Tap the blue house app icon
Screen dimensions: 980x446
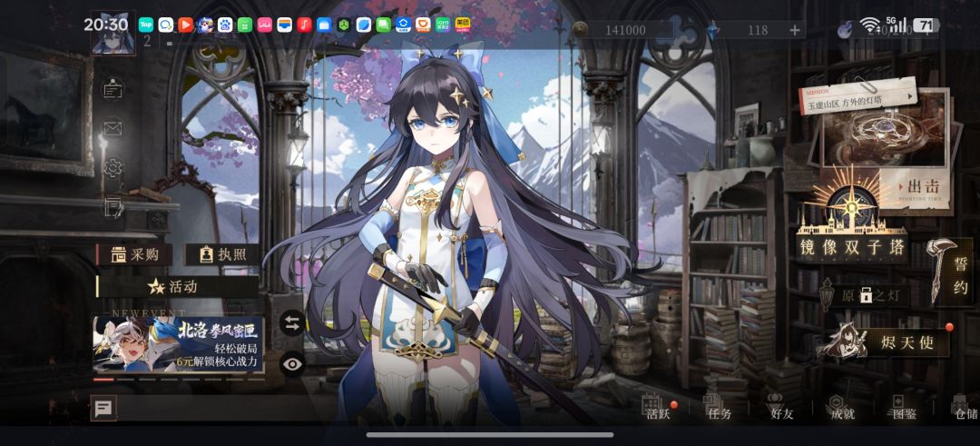pos(403,25)
